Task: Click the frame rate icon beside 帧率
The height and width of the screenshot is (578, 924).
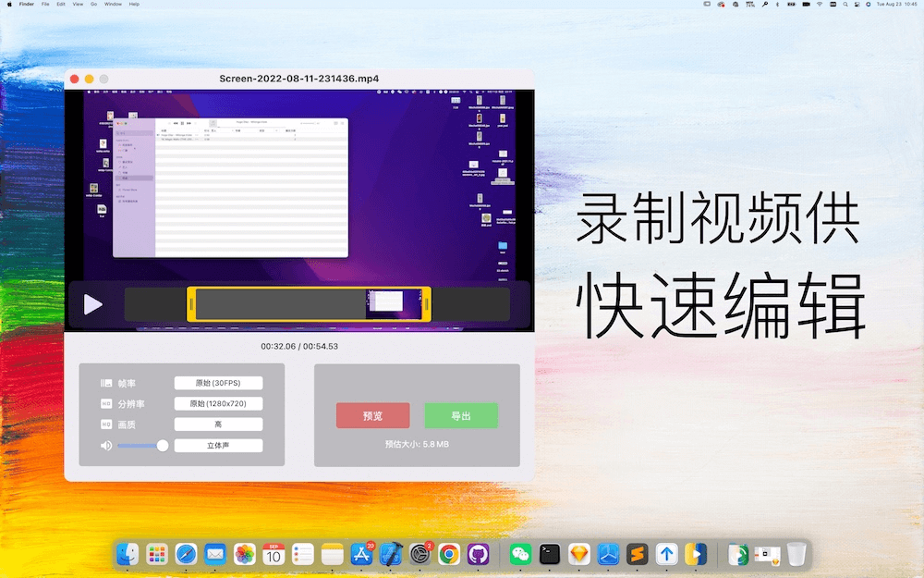Action: [108, 382]
